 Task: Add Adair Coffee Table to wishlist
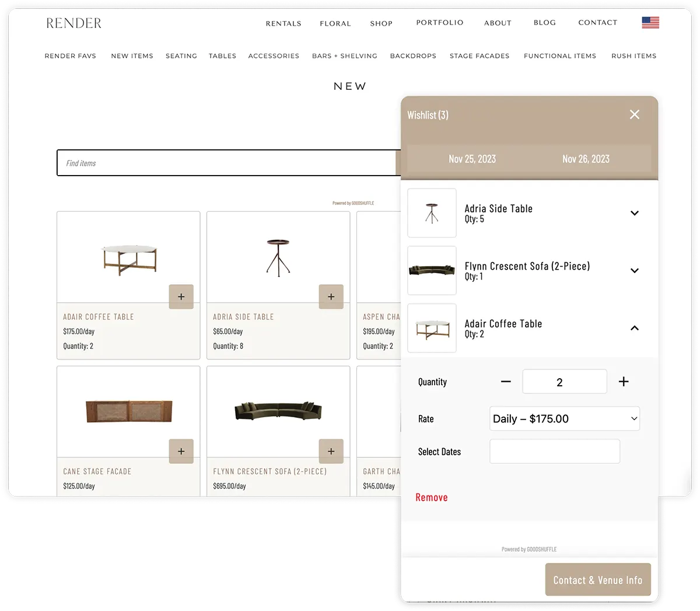coord(181,296)
